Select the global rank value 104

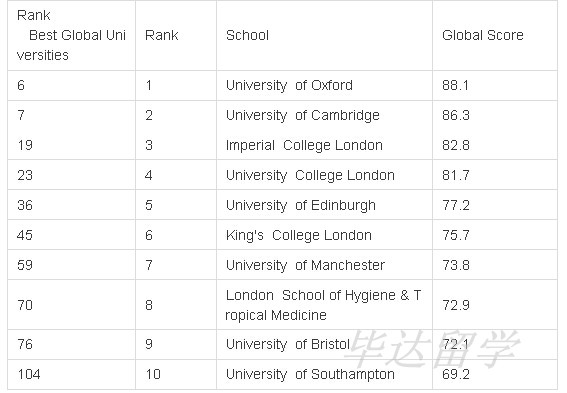[x=29, y=374]
